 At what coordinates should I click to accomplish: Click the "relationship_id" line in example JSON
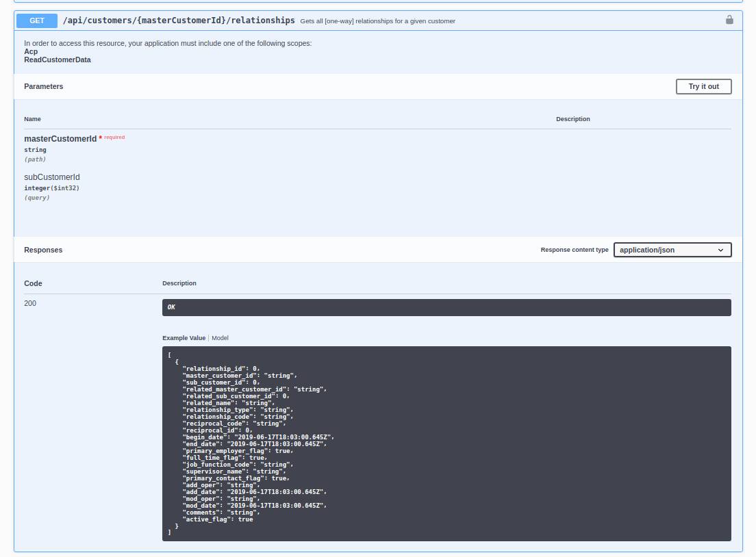(x=221, y=369)
